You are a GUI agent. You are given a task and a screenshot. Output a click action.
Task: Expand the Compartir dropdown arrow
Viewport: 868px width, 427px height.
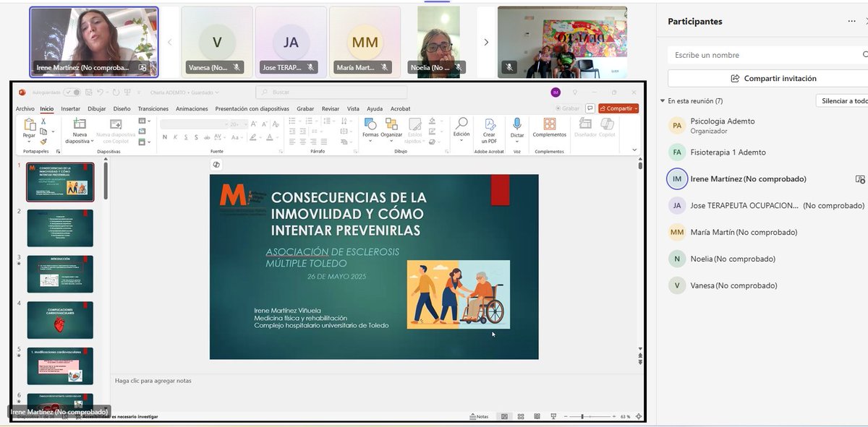[636, 108]
